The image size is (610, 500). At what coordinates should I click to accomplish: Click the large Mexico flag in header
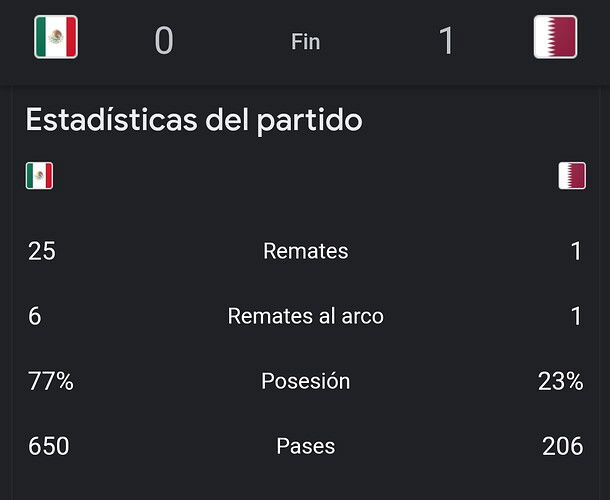[56, 37]
